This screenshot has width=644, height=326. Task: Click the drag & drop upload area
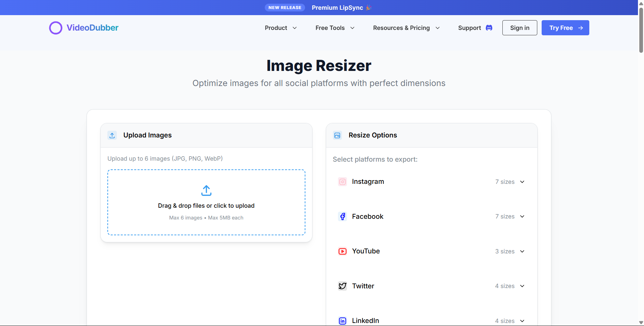[206, 202]
